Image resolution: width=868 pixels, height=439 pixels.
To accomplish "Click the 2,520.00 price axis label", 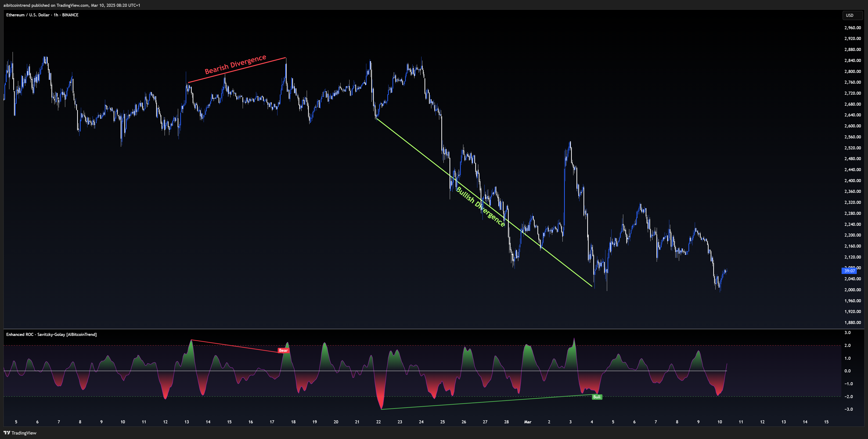I will [x=853, y=148].
